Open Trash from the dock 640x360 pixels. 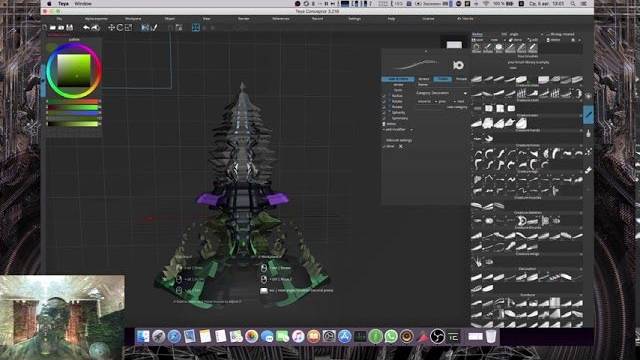(491, 336)
